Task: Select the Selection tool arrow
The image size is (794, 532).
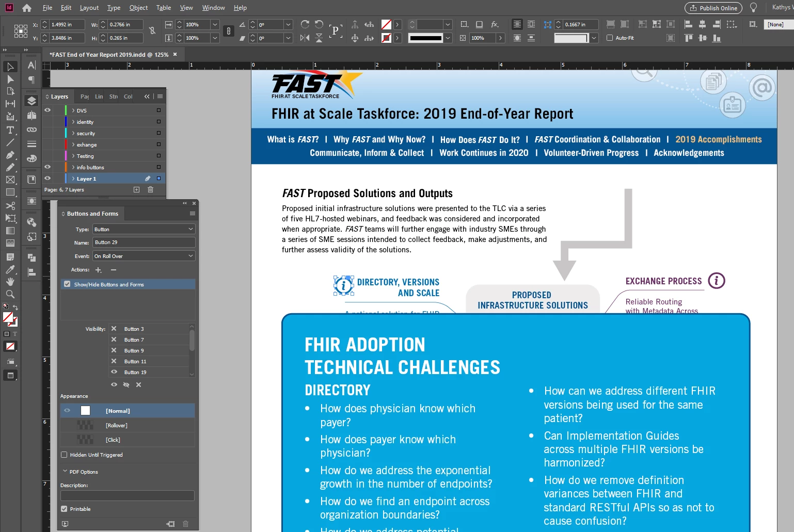Action: pyautogui.click(x=10, y=67)
